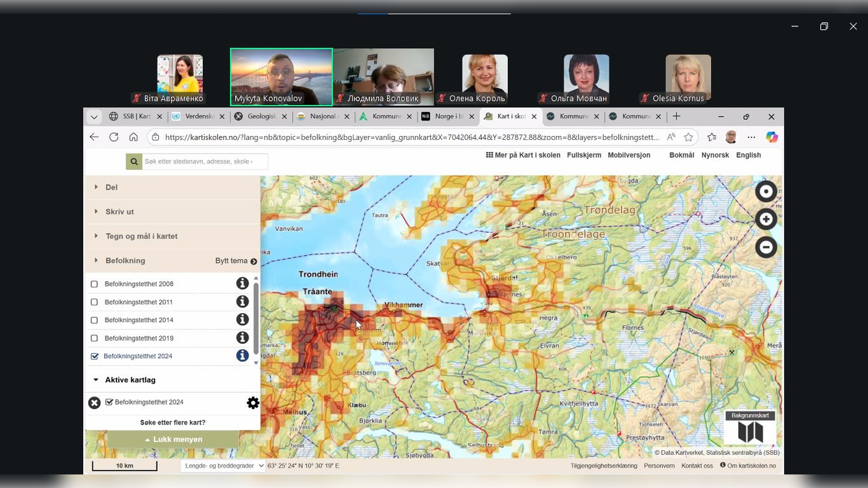
Task: Open info for Befolkningstetthet 2024 layer
Action: 242,356
